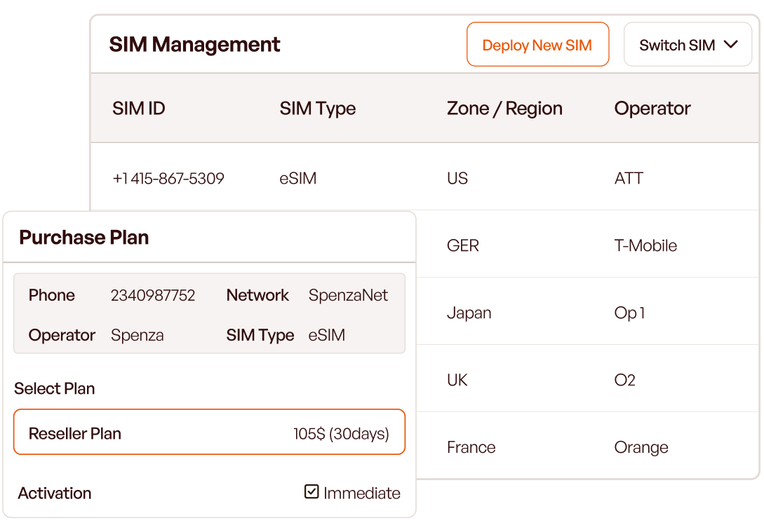Click the SpenzaNet network value
This screenshot has width=764, height=532.
click(x=348, y=296)
